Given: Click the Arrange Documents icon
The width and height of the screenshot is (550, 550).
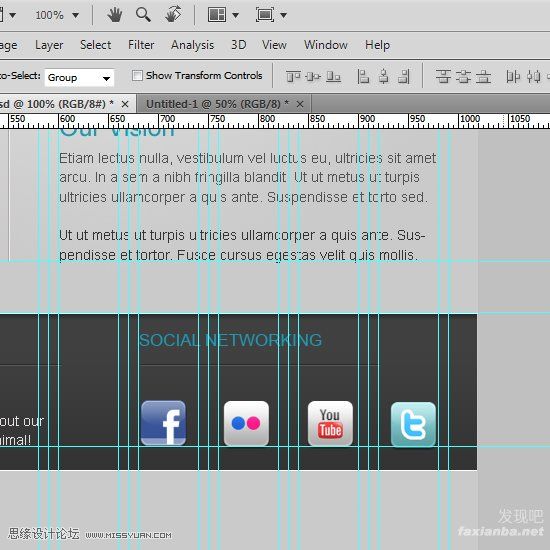Looking at the screenshot, I should pyautogui.click(x=217, y=15).
